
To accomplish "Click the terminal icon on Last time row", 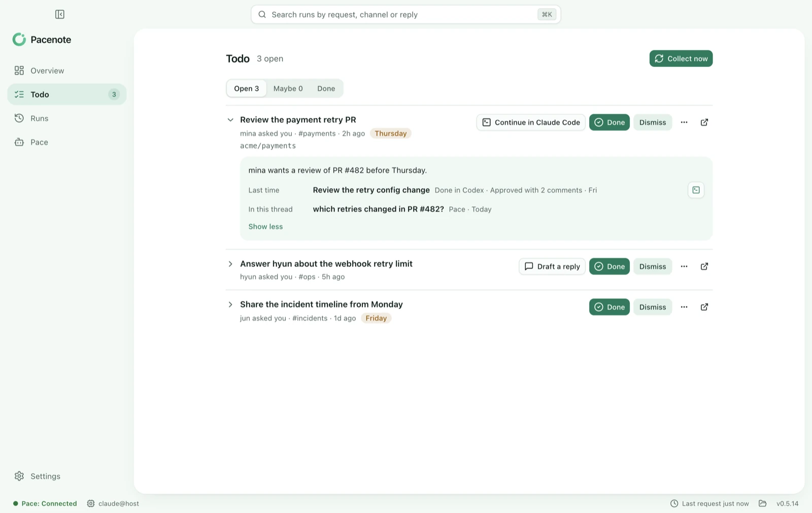I will pos(696,190).
